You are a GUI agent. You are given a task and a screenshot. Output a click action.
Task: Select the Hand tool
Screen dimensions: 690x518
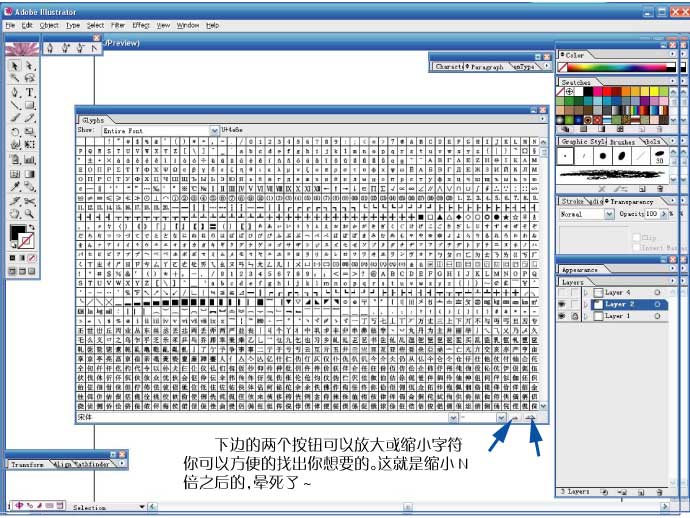click(x=15, y=214)
